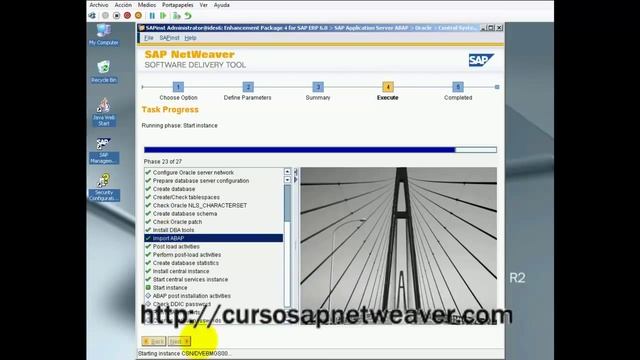Screen dimensions: 640x360
Task: Open the Medios menu
Action: pos(147,5)
